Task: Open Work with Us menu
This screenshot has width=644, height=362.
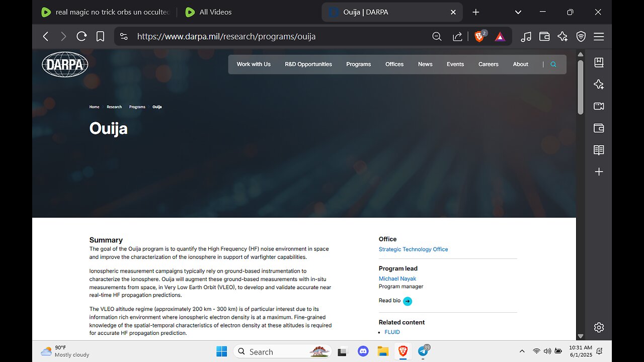Action: point(254,64)
